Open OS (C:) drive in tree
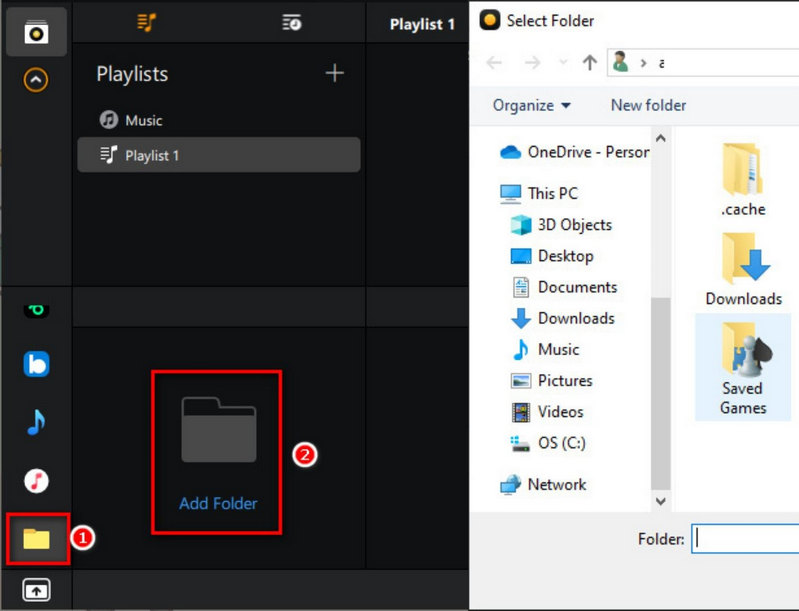This screenshot has width=799, height=611. pyautogui.click(x=548, y=443)
